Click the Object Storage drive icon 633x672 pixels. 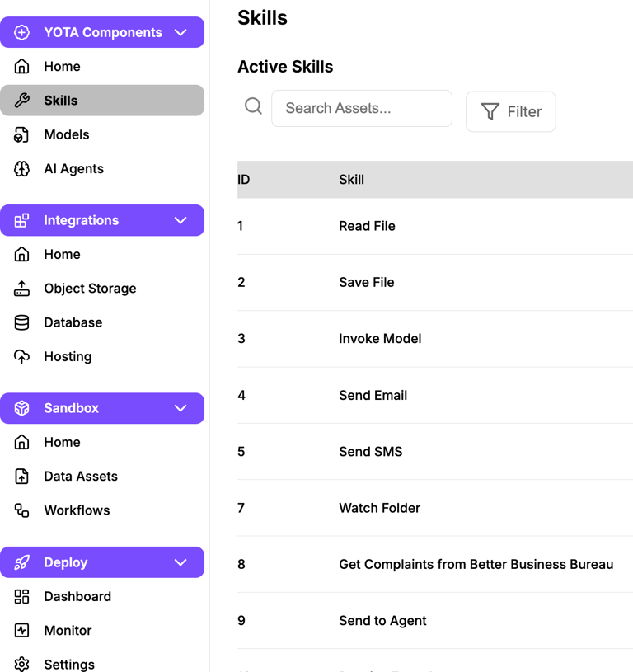click(22, 289)
